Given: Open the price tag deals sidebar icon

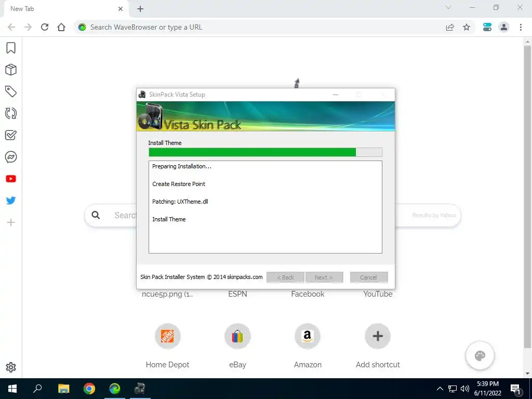Looking at the screenshot, I should tap(11, 91).
